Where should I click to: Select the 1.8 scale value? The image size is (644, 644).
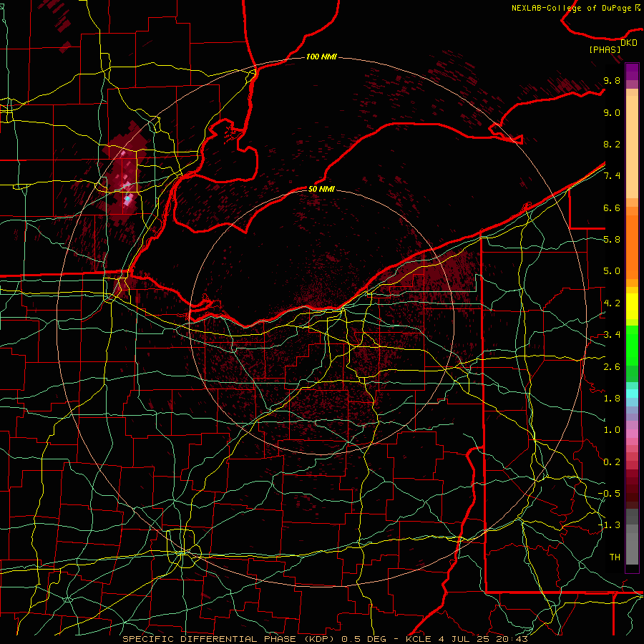[612, 399]
